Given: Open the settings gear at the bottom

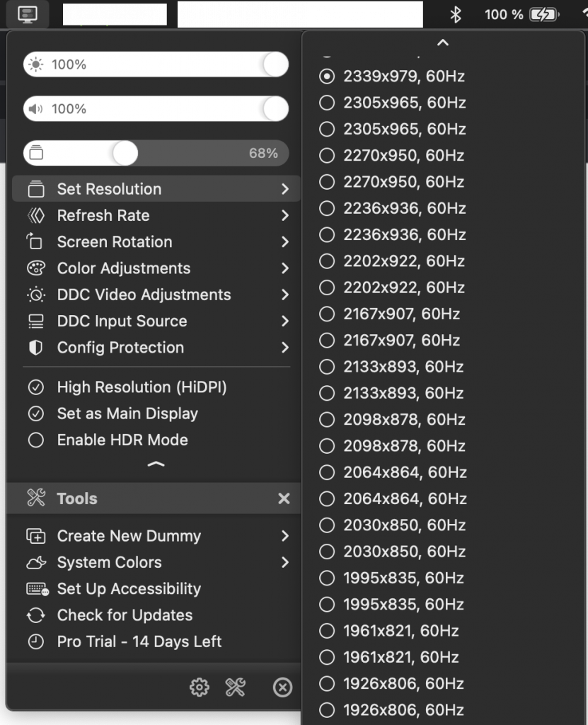Looking at the screenshot, I should (x=200, y=687).
